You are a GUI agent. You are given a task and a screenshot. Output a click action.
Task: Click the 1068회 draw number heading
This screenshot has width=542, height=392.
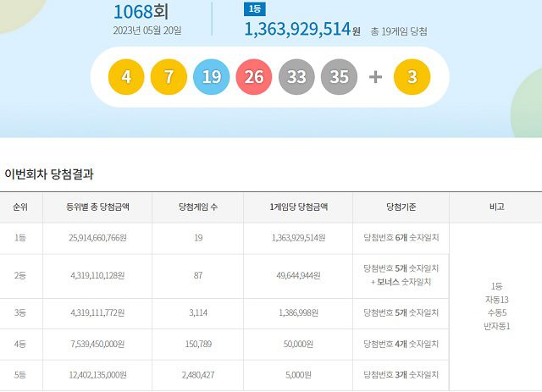(141, 11)
